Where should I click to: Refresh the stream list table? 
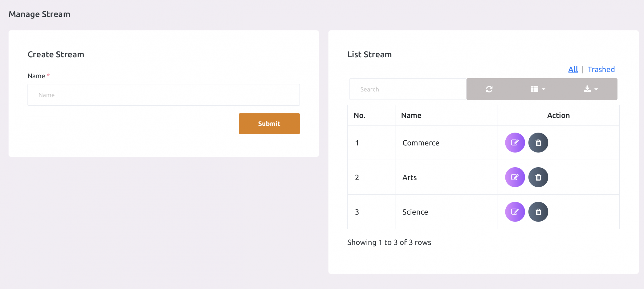pos(489,89)
